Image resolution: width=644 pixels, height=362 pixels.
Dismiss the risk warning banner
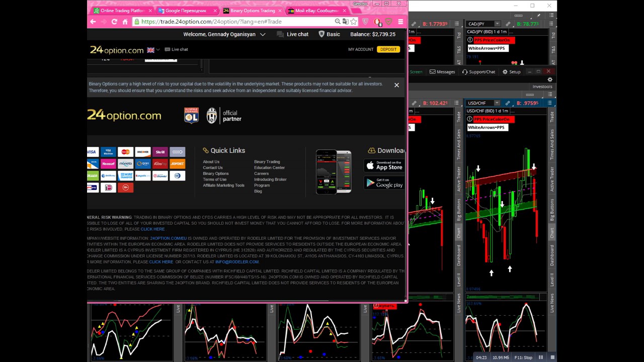(396, 85)
